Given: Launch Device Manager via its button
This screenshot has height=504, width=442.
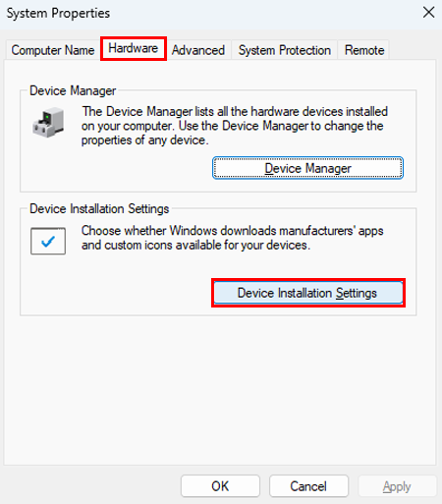Looking at the screenshot, I should coord(307,168).
